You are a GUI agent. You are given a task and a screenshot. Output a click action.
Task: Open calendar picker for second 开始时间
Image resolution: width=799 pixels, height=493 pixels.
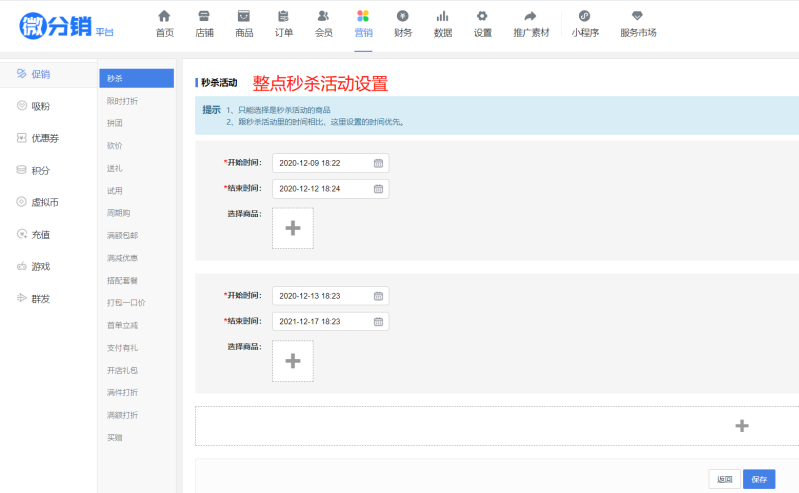378,296
